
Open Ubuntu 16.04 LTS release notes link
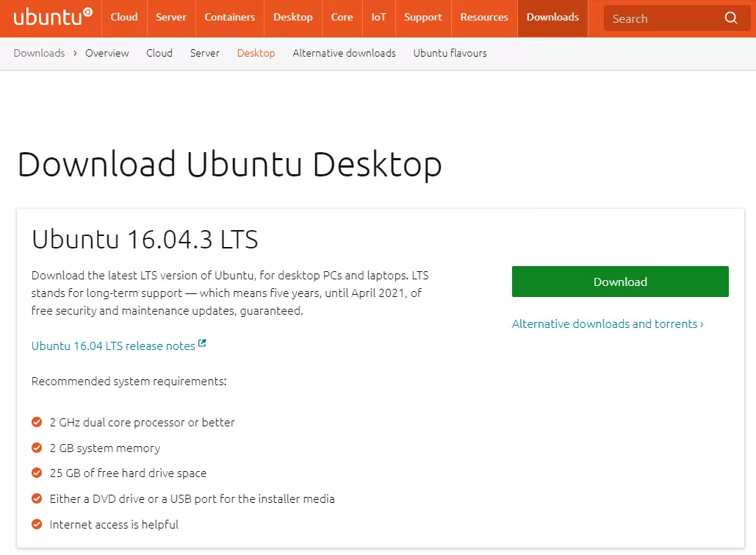(113, 346)
